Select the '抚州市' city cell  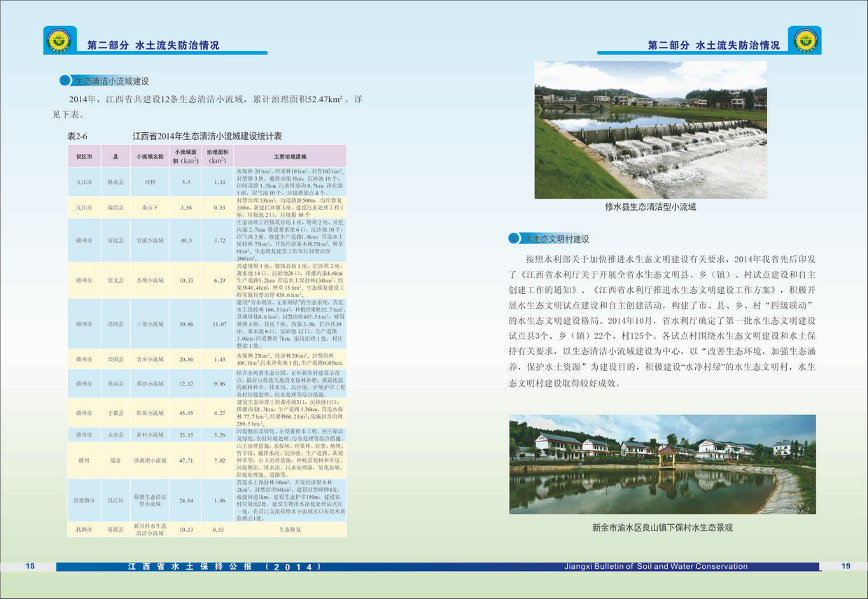coord(84,530)
